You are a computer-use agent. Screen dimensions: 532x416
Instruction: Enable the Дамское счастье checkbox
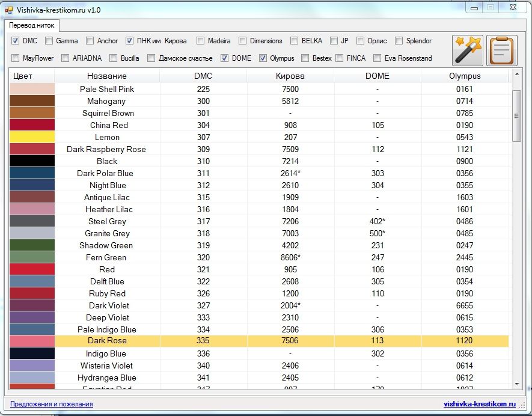[151, 58]
